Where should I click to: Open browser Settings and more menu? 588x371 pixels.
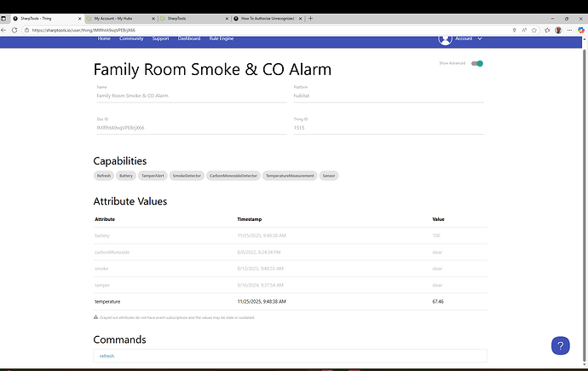pyautogui.click(x=568, y=30)
